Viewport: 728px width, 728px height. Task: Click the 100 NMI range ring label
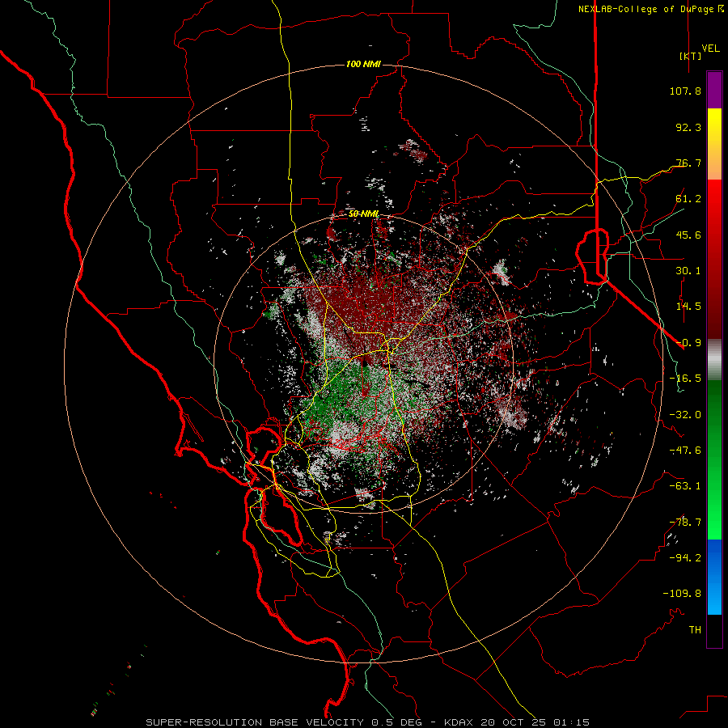click(363, 64)
